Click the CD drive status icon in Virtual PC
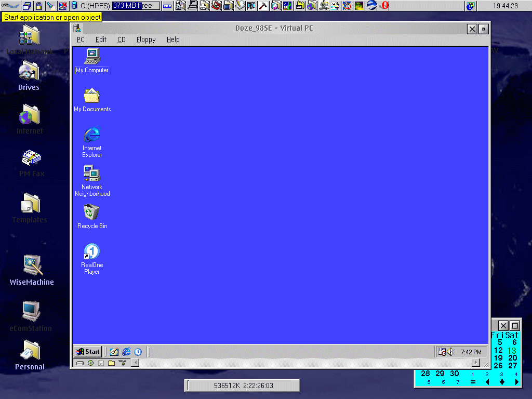This screenshot has height=399, width=532. (x=90, y=363)
